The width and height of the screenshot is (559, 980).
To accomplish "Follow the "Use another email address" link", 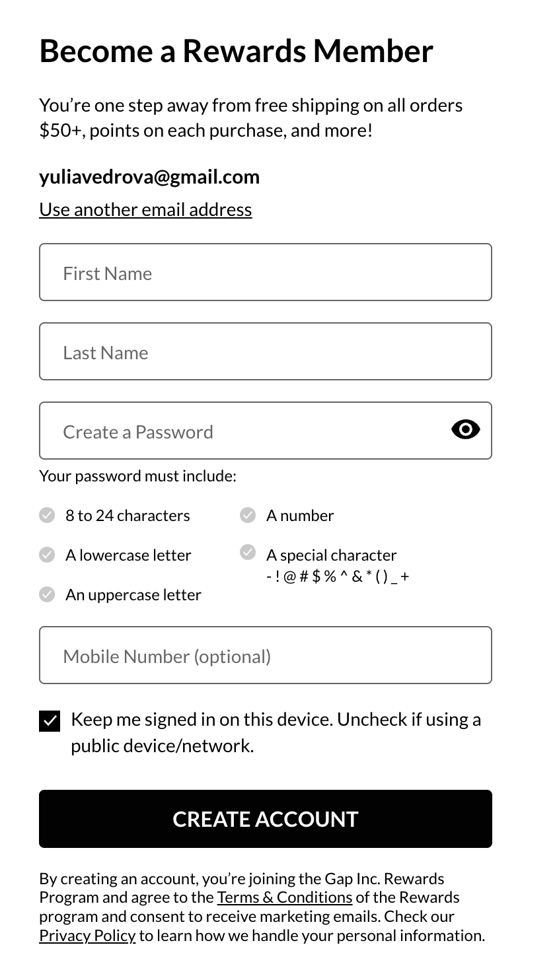I will pyautogui.click(x=145, y=209).
